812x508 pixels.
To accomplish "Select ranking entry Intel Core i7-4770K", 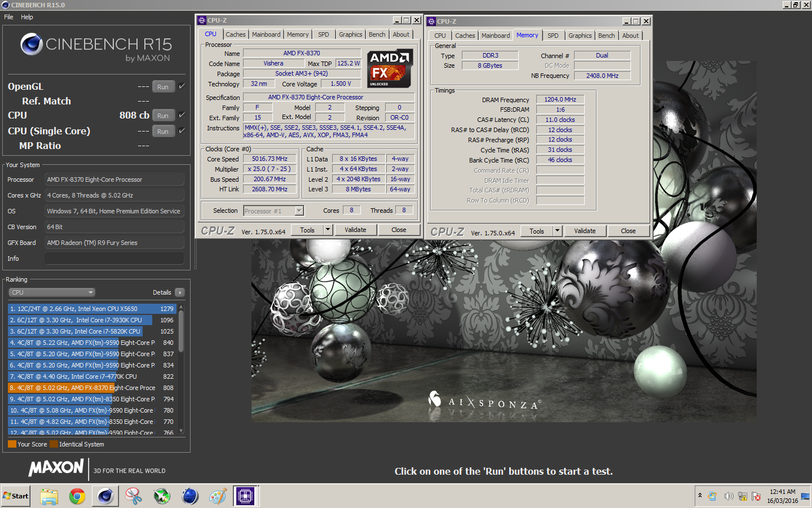I will coord(92,376).
